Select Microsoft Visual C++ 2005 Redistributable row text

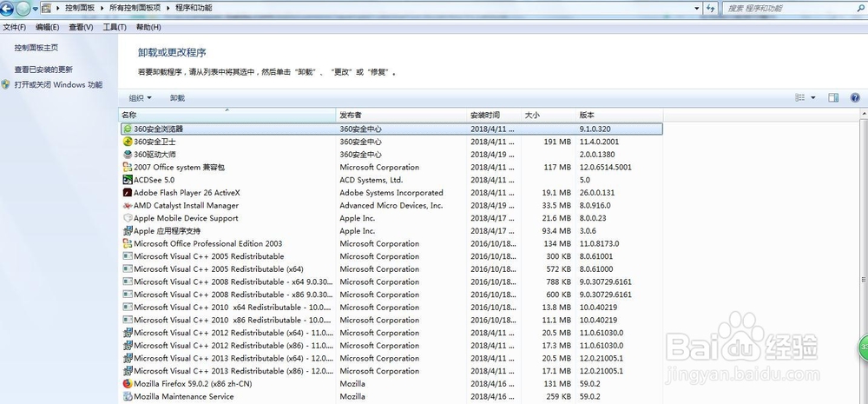(208, 256)
